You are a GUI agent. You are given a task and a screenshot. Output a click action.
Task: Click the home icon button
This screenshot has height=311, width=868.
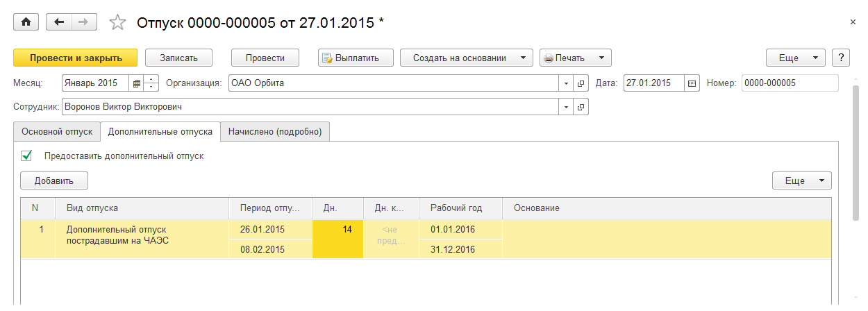coord(26,22)
